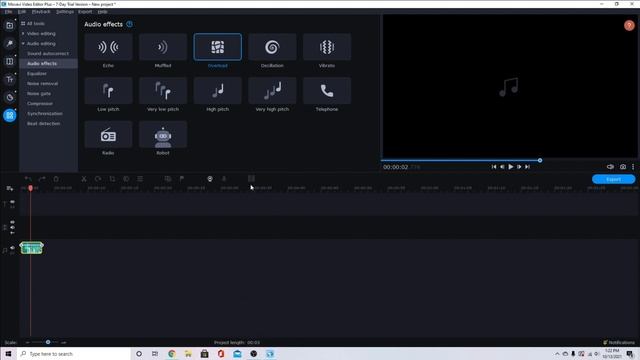Screen dimensions: 640x360
Task: Click the info icon beside Audio effects
Action: (129, 24)
